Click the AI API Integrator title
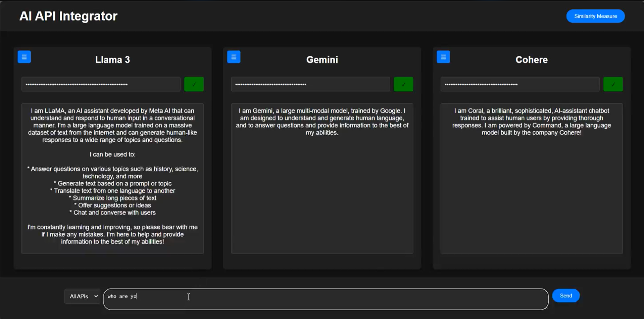The width and height of the screenshot is (644, 319). pyautogui.click(x=68, y=16)
